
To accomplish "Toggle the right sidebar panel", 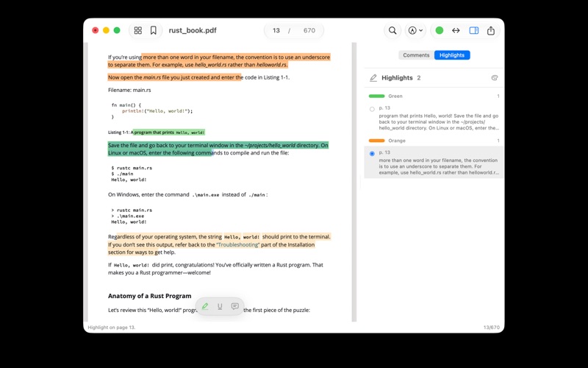I will 474,30.
